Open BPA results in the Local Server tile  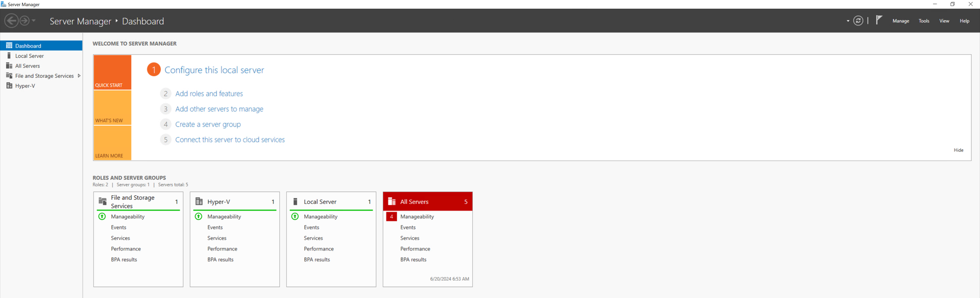tap(317, 260)
